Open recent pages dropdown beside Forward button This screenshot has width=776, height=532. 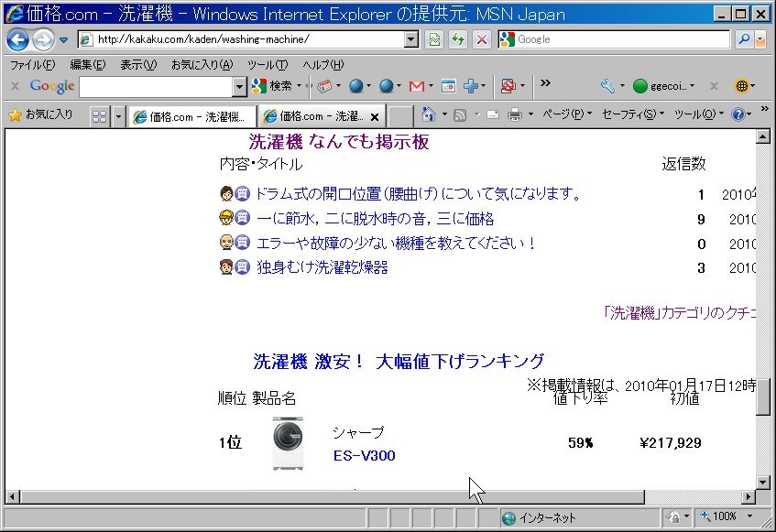click(63, 40)
